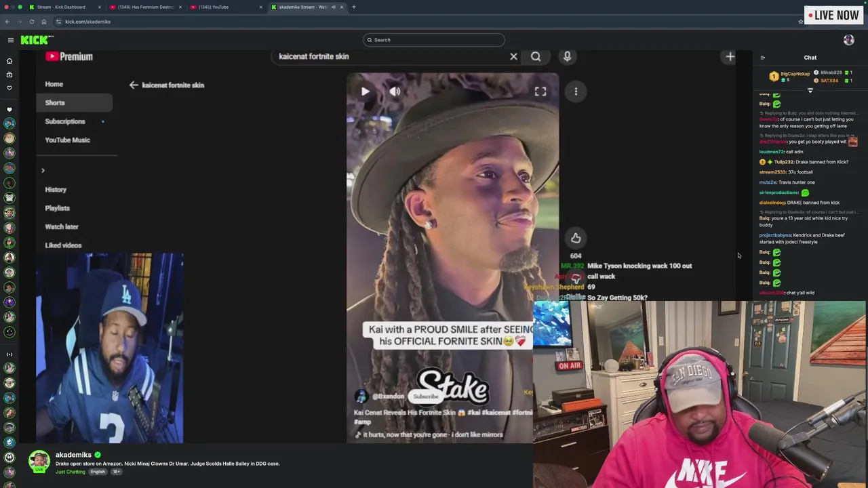This screenshot has height=488, width=868.
Task: Click BigCapNokap in chat leaderboard
Action: tap(795, 74)
